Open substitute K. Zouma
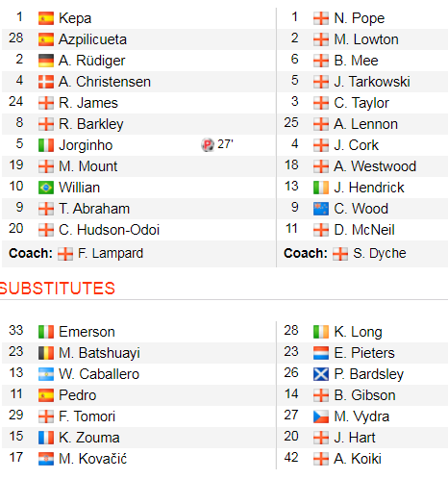This screenshot has height=479, width=448. click(x=89, y=438)
